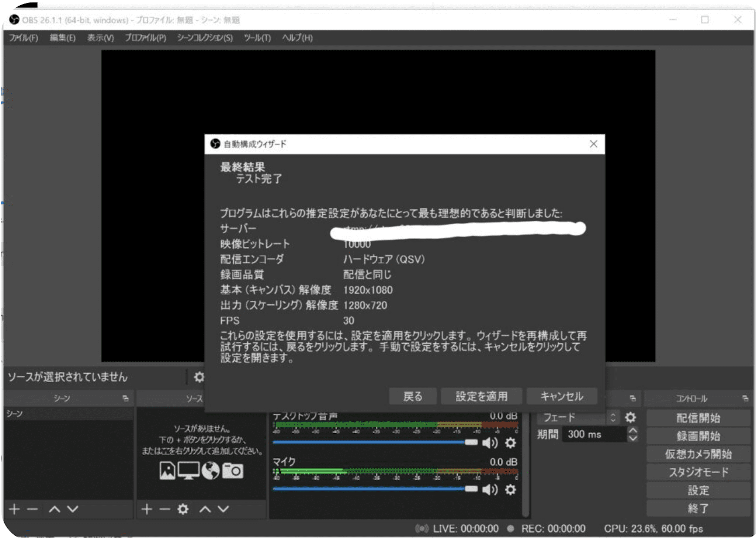Add a new scene with plus icon
This screenshot has width=756, height=538.
click(14, 509)
